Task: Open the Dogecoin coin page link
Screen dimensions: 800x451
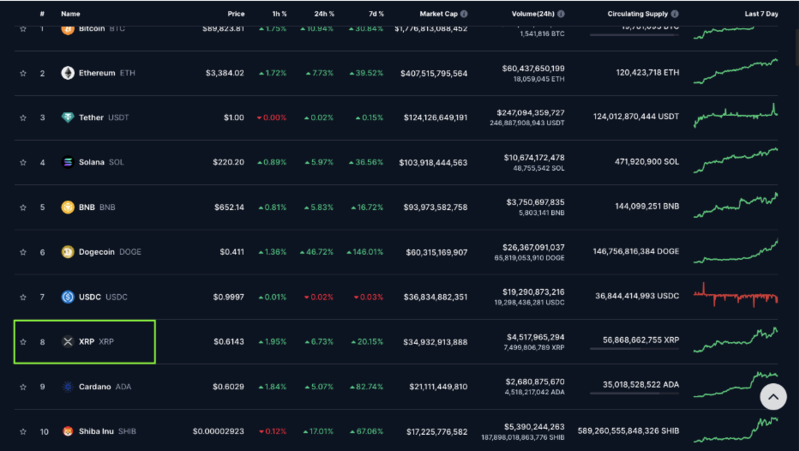Action: 110,252
